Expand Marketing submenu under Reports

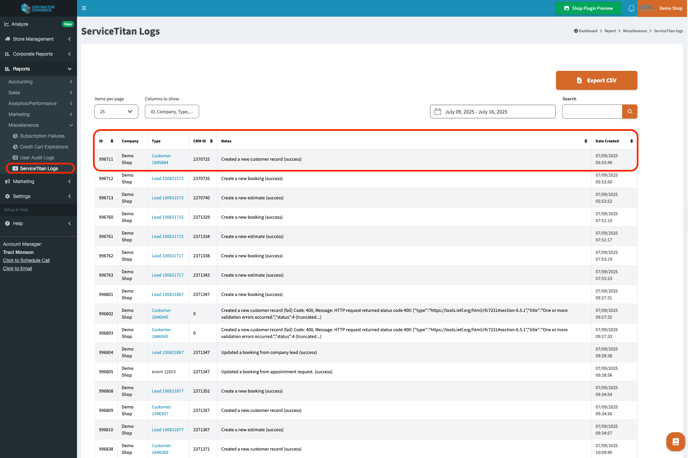(x=38, y=114)
